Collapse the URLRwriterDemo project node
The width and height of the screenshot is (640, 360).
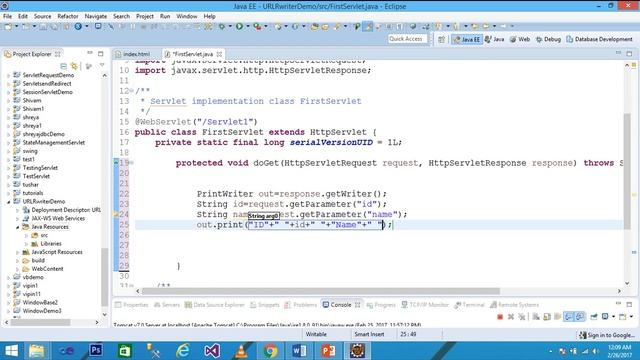pos(9,202)
